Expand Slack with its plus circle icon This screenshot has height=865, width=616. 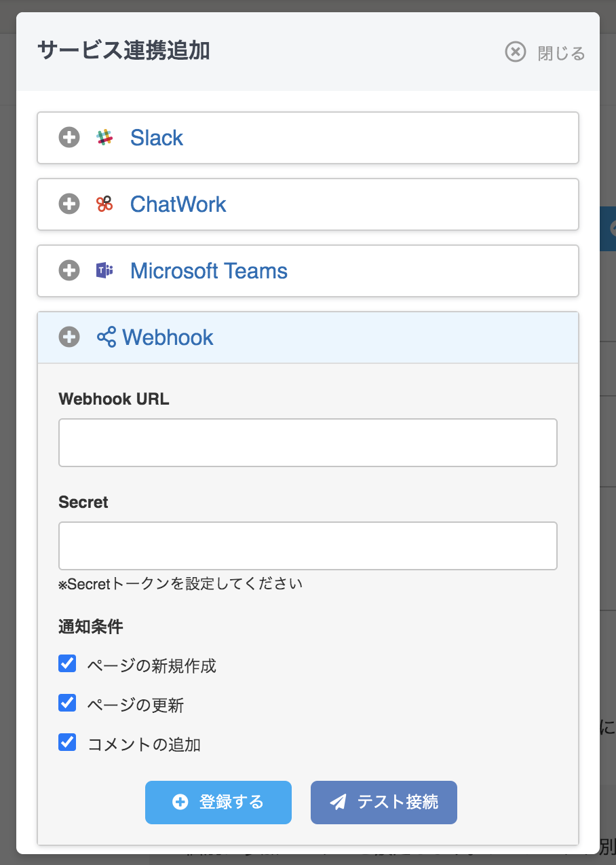click(x=69, y=138)
